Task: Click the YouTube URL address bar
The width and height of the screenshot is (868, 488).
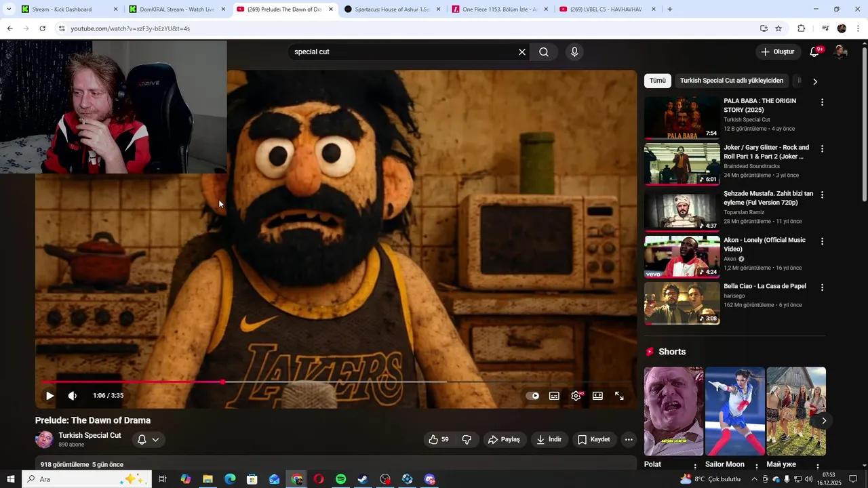Action: [407, 28]
